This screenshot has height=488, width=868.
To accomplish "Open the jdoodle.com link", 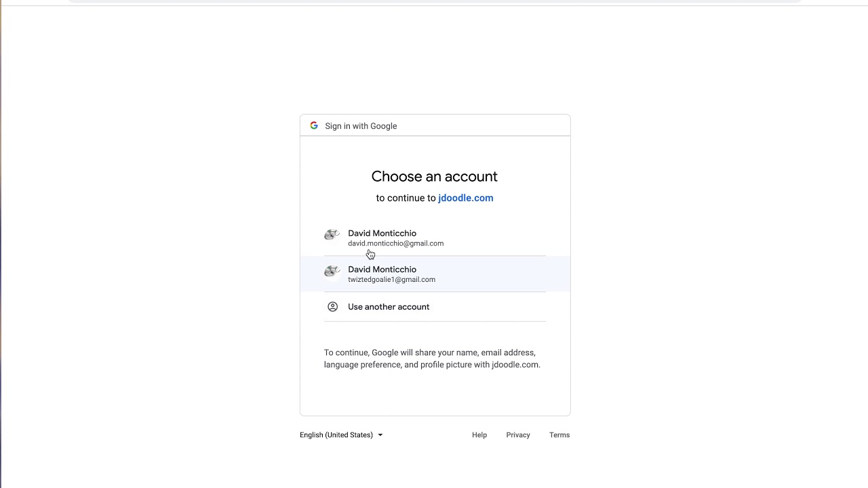I will point(465,198).
